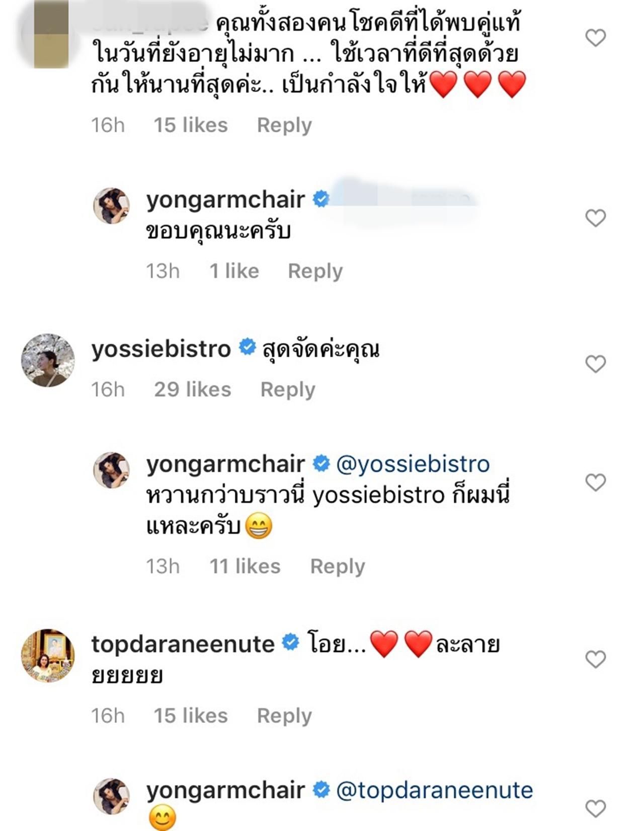The width and height of the screenshot is (644, 831).
Task: Like the top comment with three red hearts
Action: click(596, 38)
